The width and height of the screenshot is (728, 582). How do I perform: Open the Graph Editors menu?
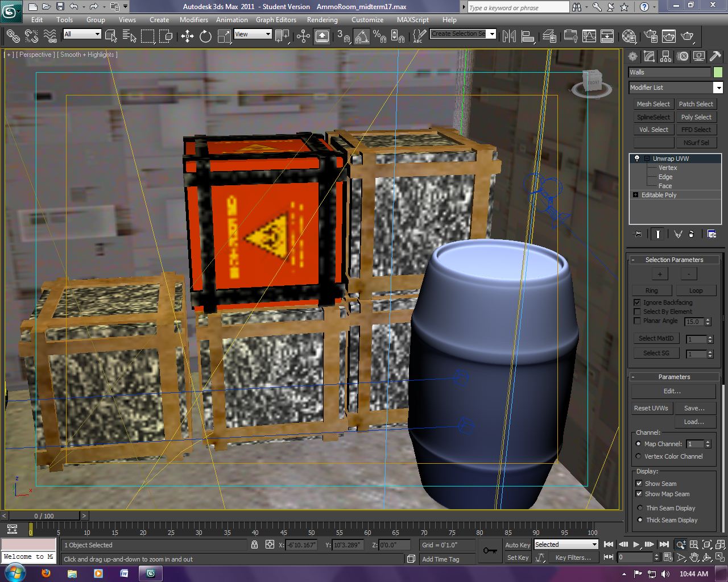click(276, 19)
